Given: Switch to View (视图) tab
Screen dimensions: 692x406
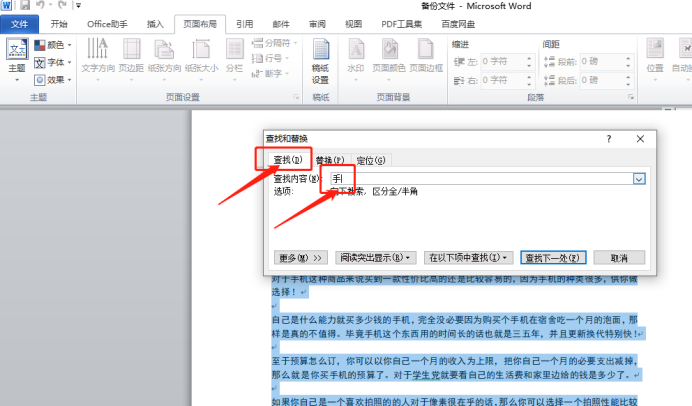Looking at the screenshot, I should [353, 24].
